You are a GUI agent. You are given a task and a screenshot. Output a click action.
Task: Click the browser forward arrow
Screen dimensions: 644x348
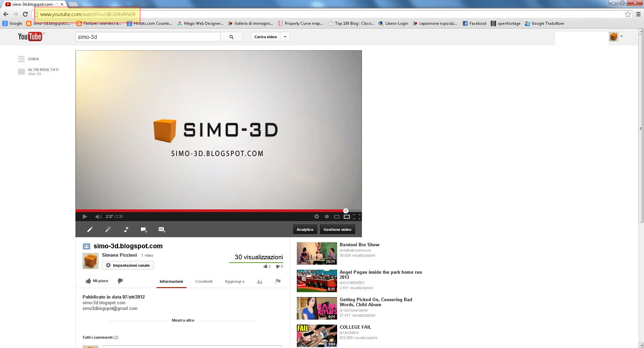(16, 14)
